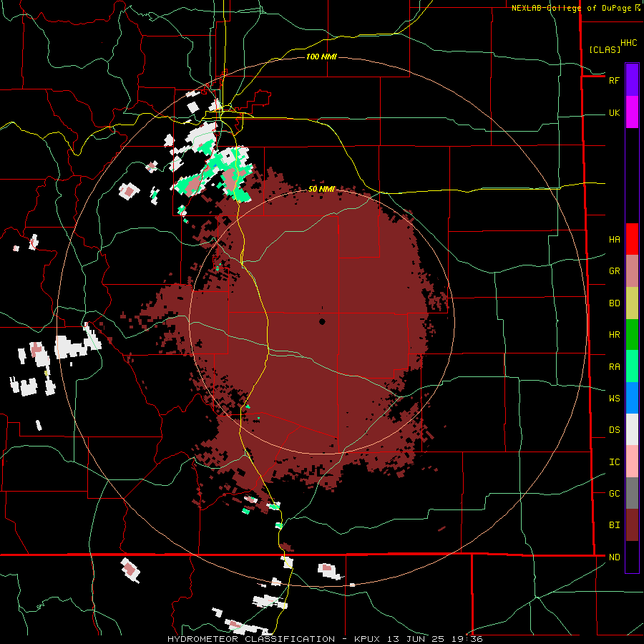
Task: Click the HA legend label
Action: click(x=615, y=240)
